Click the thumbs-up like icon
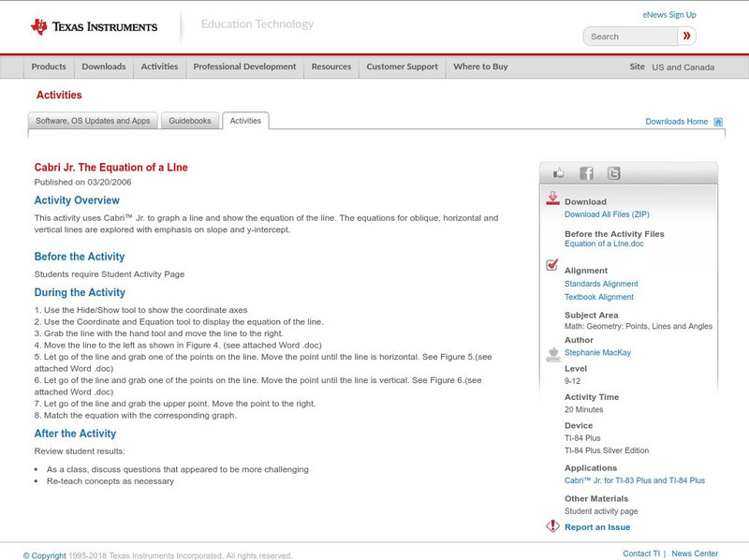This screenshot has width=749, height=560. [x=558, y=173]
